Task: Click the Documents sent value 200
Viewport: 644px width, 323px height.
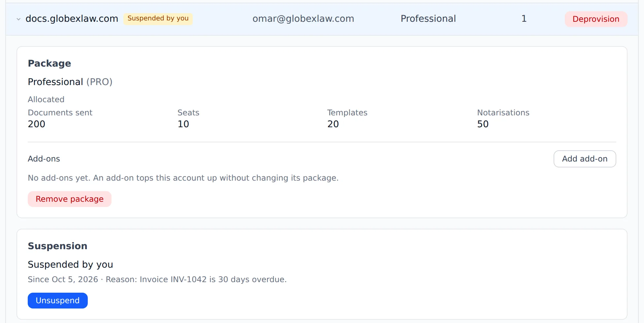Action: (x=37, y=124)
